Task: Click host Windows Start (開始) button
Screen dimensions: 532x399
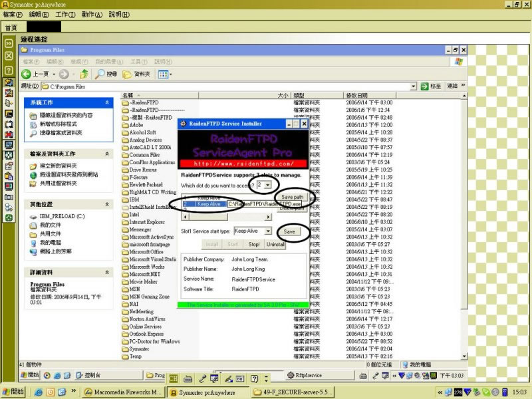Action: tap(13, 392)
